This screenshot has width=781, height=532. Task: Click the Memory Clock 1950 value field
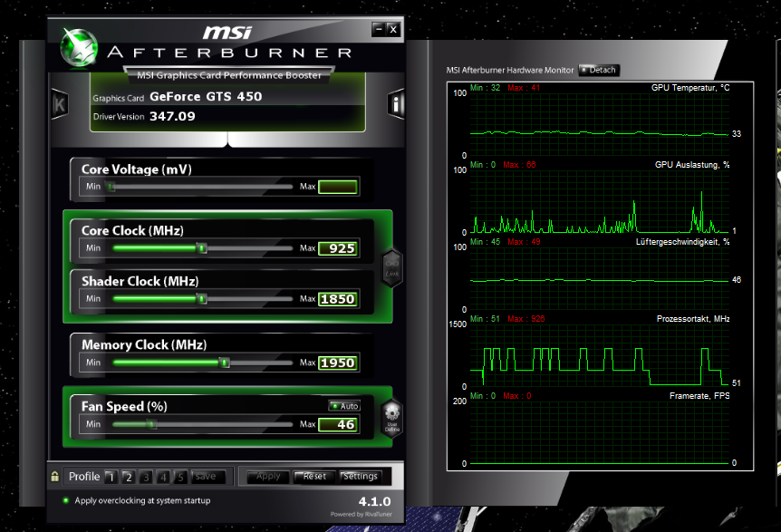[338, 363]
